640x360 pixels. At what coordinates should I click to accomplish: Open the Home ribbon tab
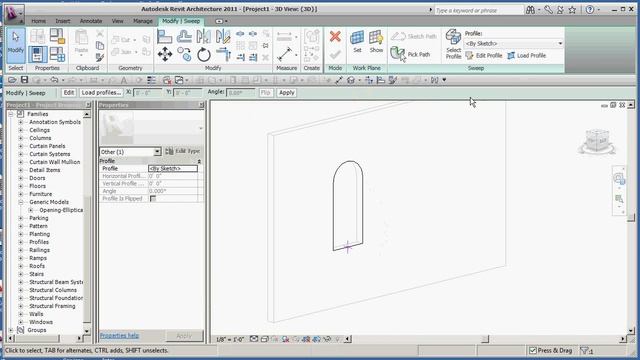pos(38,21)
